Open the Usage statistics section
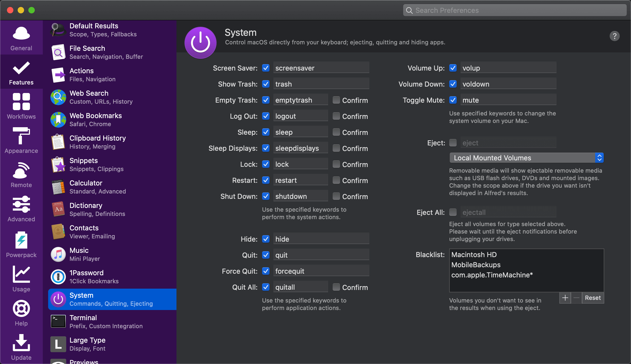 click(21, 278)
